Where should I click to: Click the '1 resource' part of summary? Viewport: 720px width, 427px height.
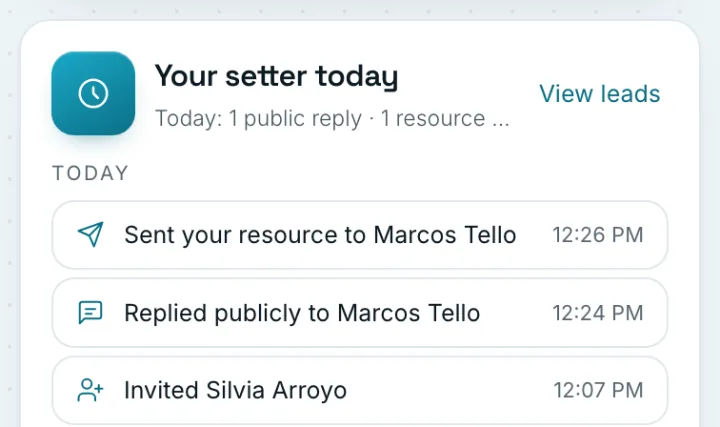coord(433,118)
